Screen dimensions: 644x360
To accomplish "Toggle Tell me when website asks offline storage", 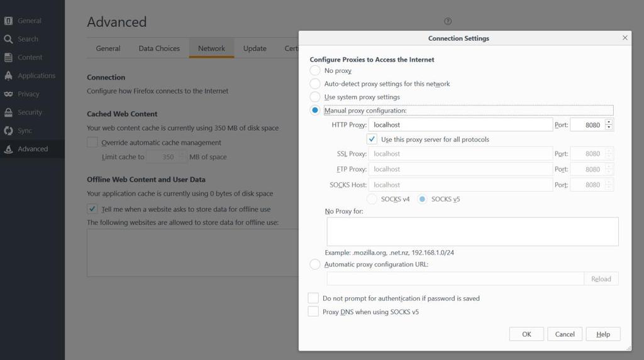I will pos(92,209).
